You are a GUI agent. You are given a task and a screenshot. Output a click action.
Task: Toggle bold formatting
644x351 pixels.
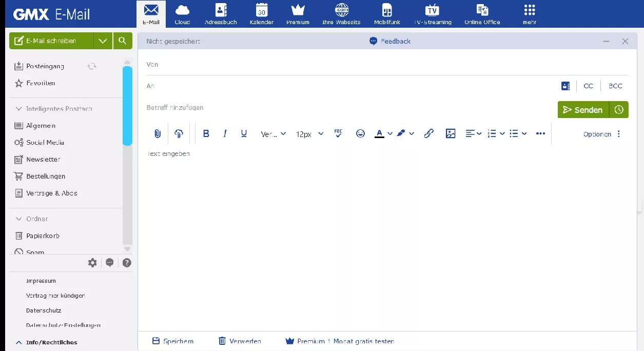click(x=206, y=134)
